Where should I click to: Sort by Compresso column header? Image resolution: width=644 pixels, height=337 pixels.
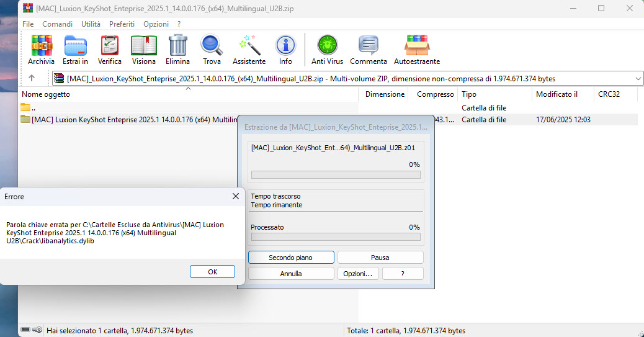433,94
